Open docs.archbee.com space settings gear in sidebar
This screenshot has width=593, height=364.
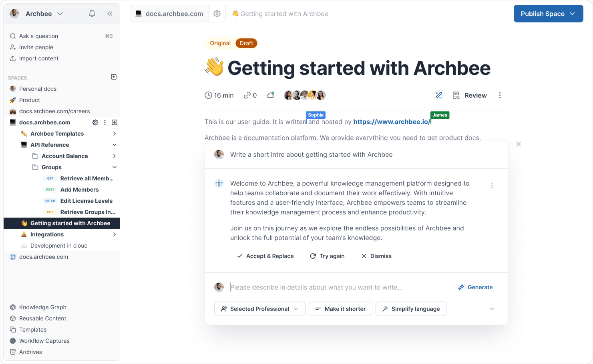(x=95, y=122)
